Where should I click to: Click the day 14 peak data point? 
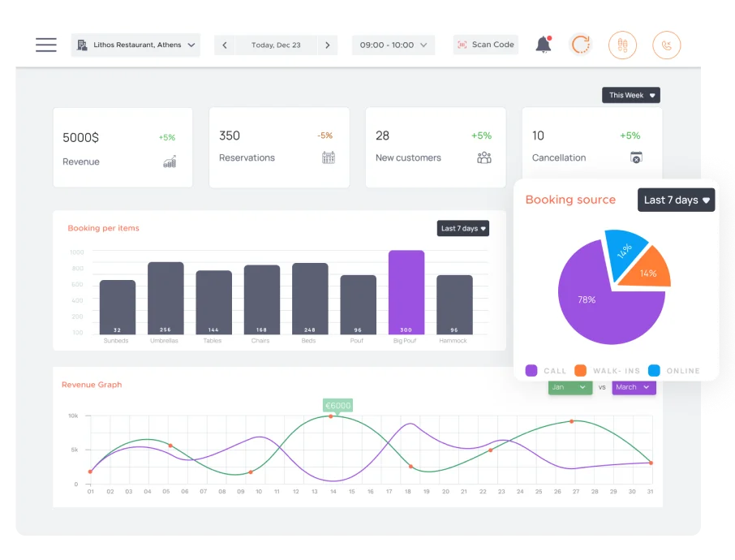(x=331, y=416)
